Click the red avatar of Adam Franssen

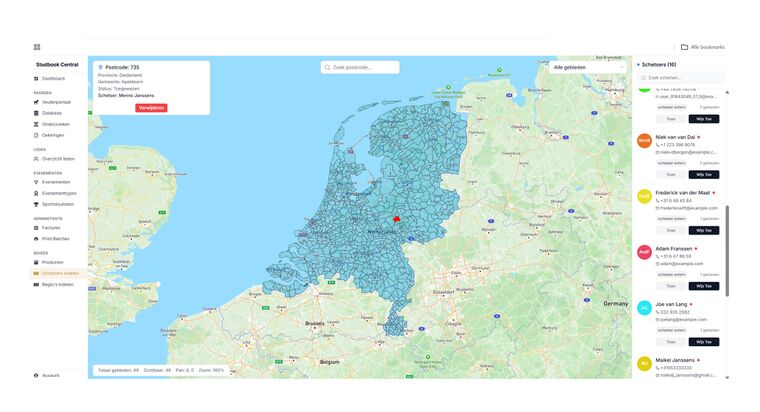click(644, 252)
